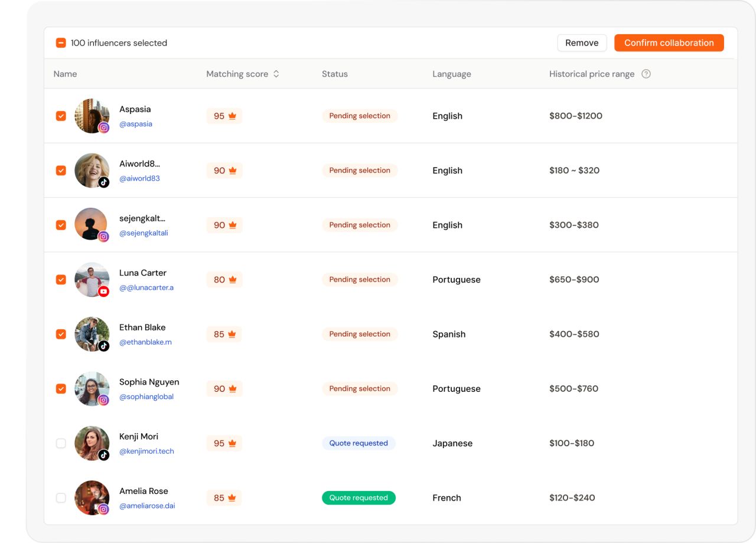Click the Language column header
The image size is (756, 543).
click(452, 74)
